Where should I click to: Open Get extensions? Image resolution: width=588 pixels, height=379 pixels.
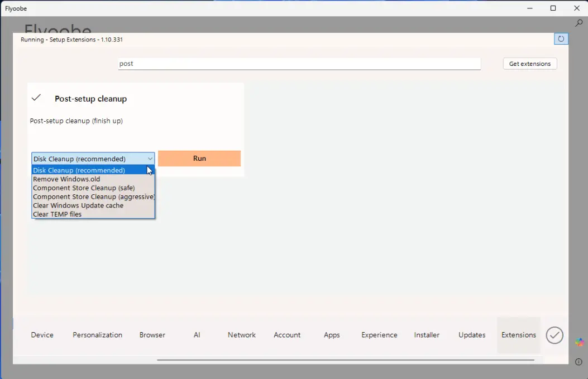point(530,64)
